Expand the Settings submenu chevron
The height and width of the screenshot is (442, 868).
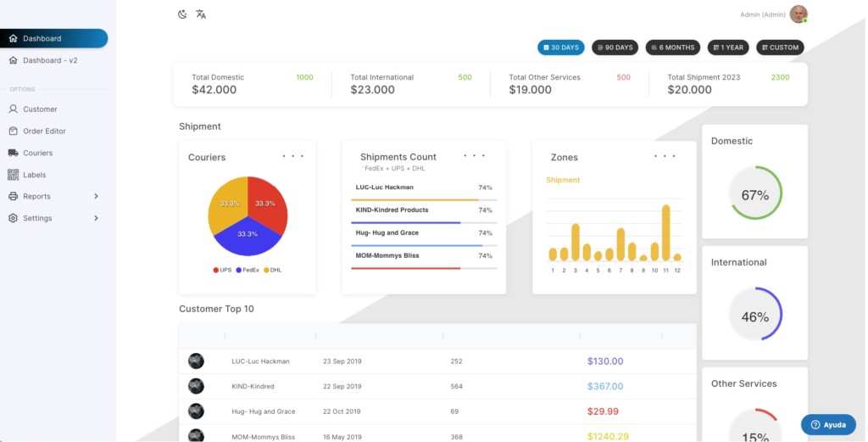[96, 219]
